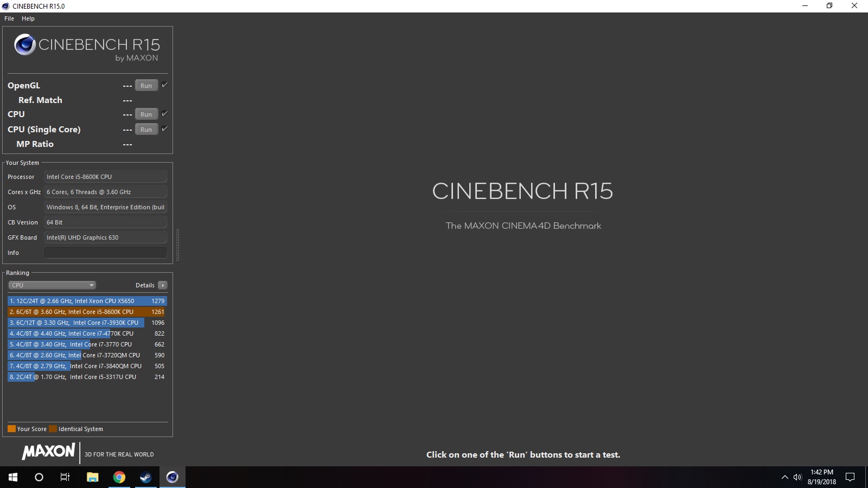Select the i5-3317U ranking entry

pyautogui.click(x=87, y=377)
